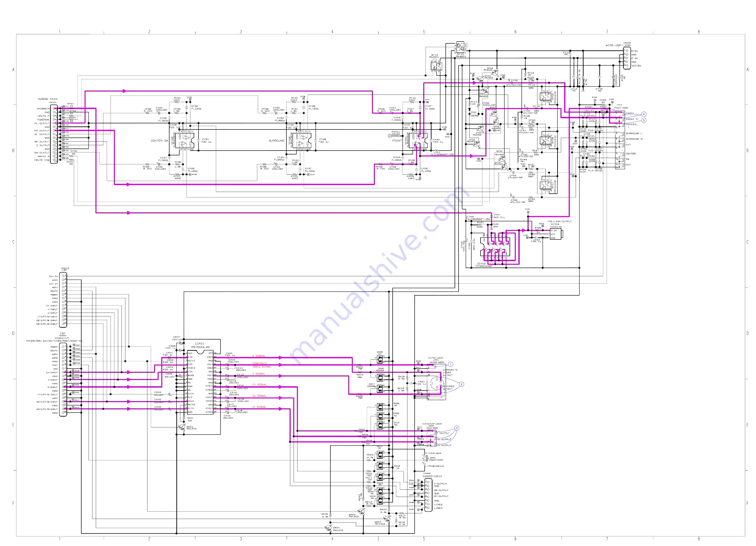This screenshot has height=546, width=756.
Task: Select the red Cb SIGNAL label
Action: point(259,396)
